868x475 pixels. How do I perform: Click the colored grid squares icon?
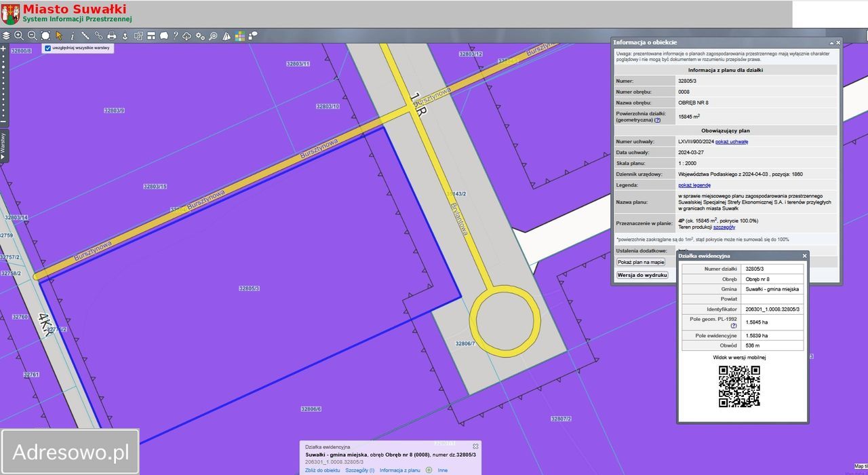pyautogui.click(x=240, y=36)
